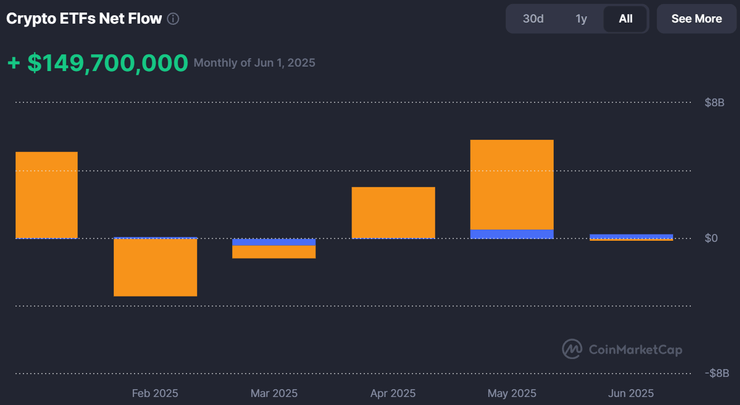The height and width of the screenshot is (405, 740).
Task: Click the small blue Jun 2025 bar
Action: click(x=630, y=236)
